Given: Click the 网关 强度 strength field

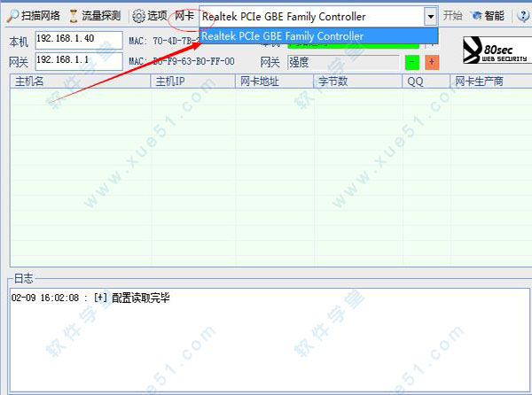Looking at the screenshot, I should (x=343, y=62).
